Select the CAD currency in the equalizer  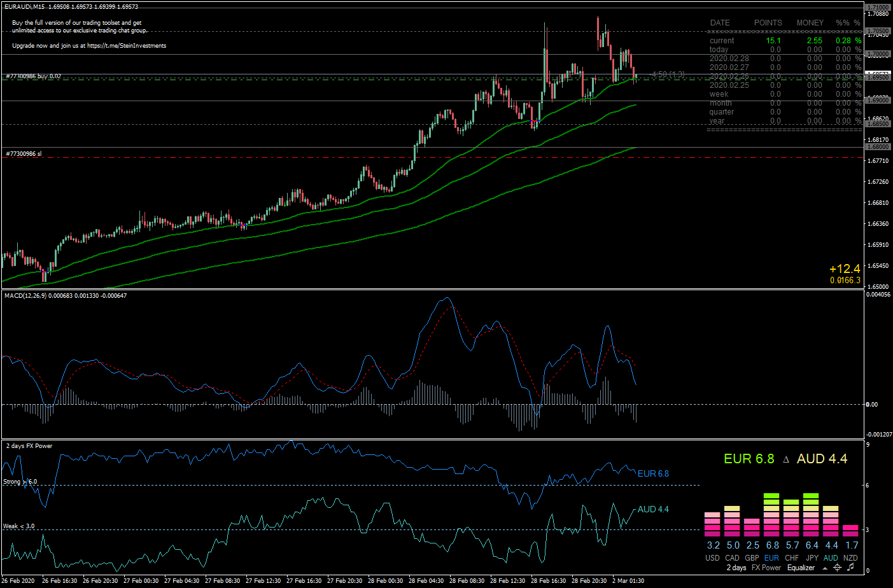pyautogui.click(x=732, y=558)
